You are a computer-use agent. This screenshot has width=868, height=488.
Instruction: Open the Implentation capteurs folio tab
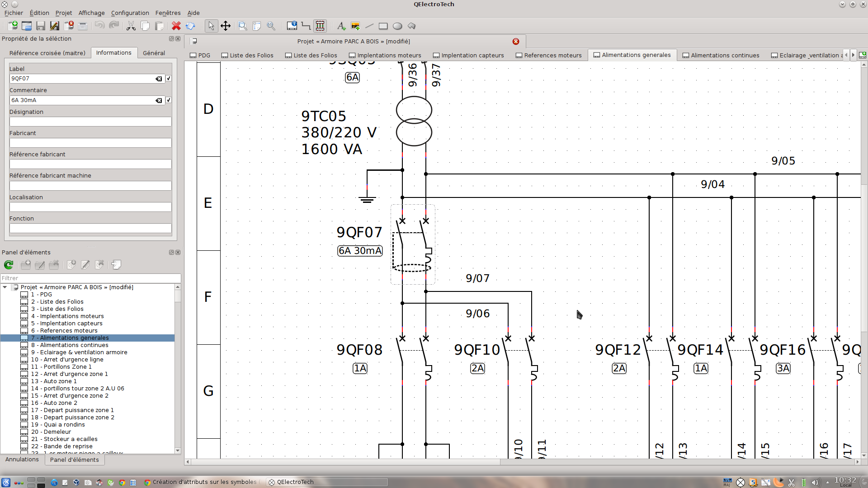click(x=468, y=55)
